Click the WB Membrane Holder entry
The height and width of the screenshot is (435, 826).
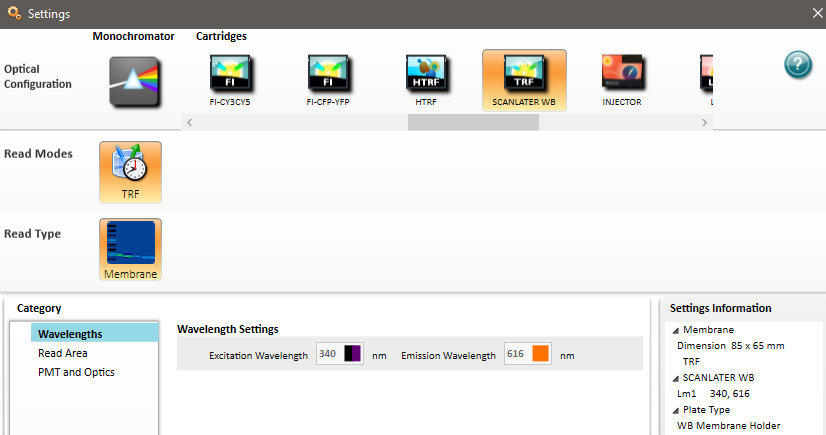729,426
